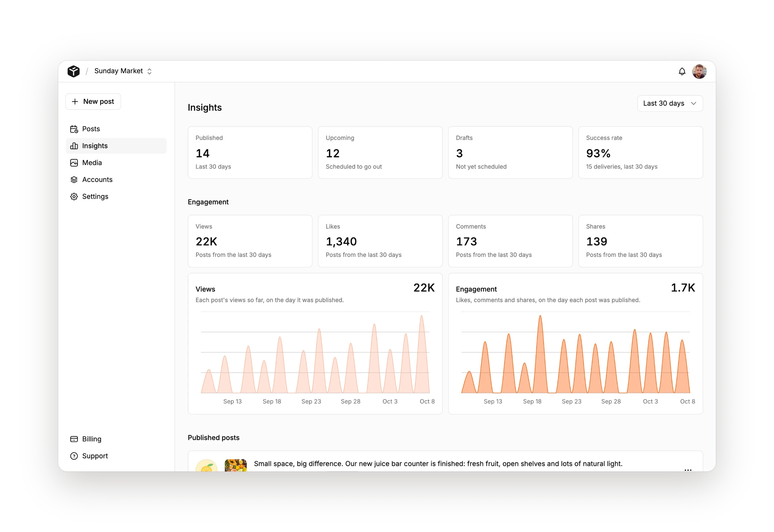
Task: Open the Last 30 days dropdown
Action: [670, 103]
